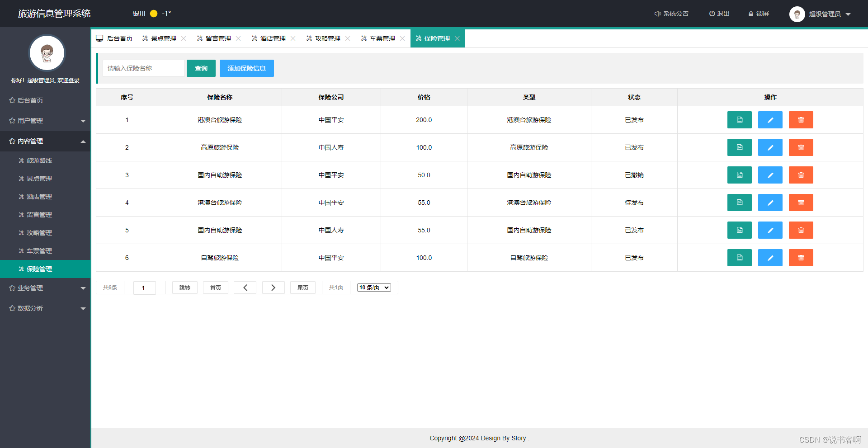The image size is (868, 448).
Task: Open the 10 条/页 page size dropdown
Action: point(374,288)
